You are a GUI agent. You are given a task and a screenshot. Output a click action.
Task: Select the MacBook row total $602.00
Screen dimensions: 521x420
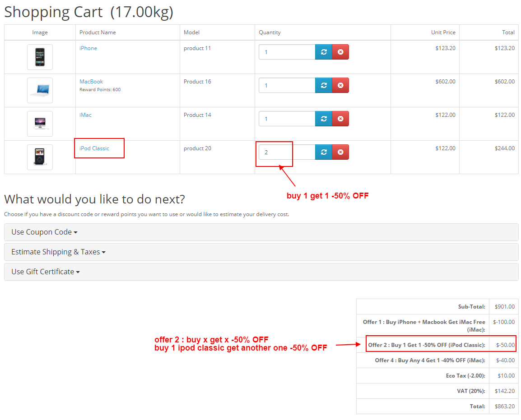pyautogui.click(x=504, y=82)
